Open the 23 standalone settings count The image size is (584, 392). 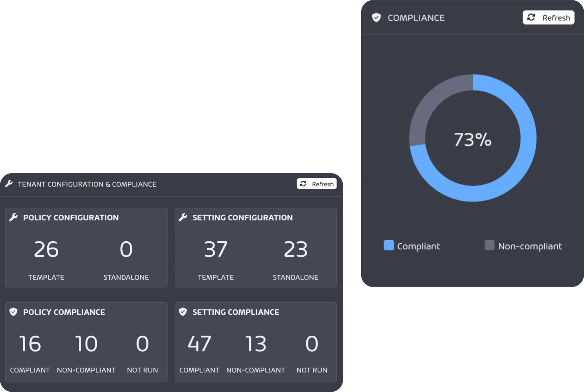click(295, 249)
